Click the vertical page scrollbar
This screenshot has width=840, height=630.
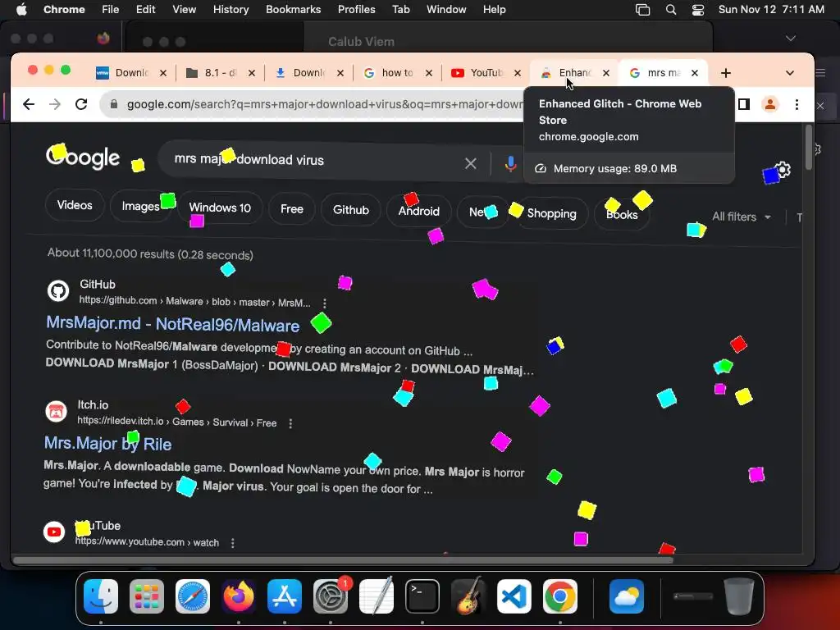(808, 147)
